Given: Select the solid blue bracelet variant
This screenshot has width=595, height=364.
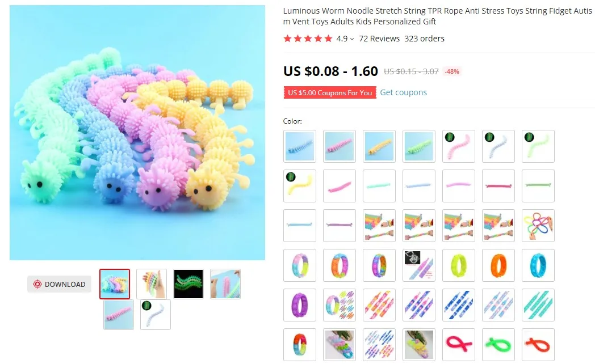Looking at the screenshot, I should 538,265.
